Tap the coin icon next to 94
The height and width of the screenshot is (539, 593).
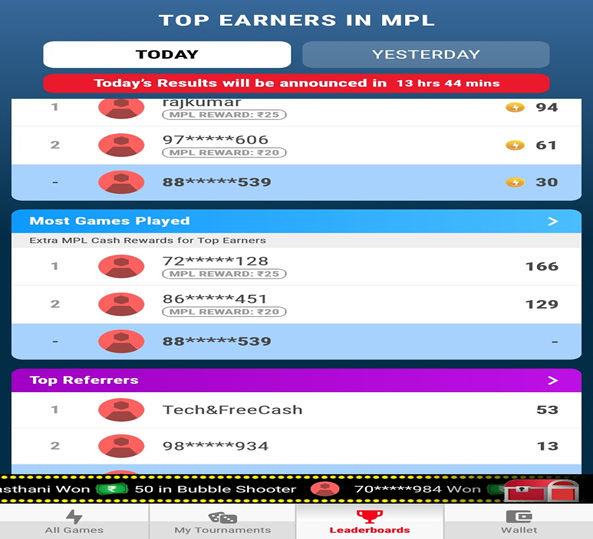[x=515, y=107]
